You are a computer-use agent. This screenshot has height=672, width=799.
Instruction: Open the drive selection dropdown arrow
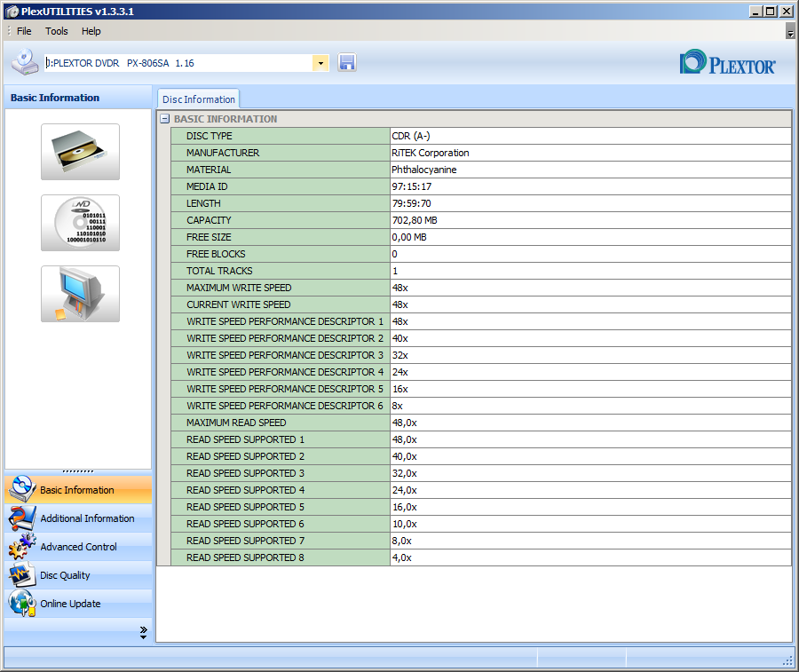click(x=320, y=63)
